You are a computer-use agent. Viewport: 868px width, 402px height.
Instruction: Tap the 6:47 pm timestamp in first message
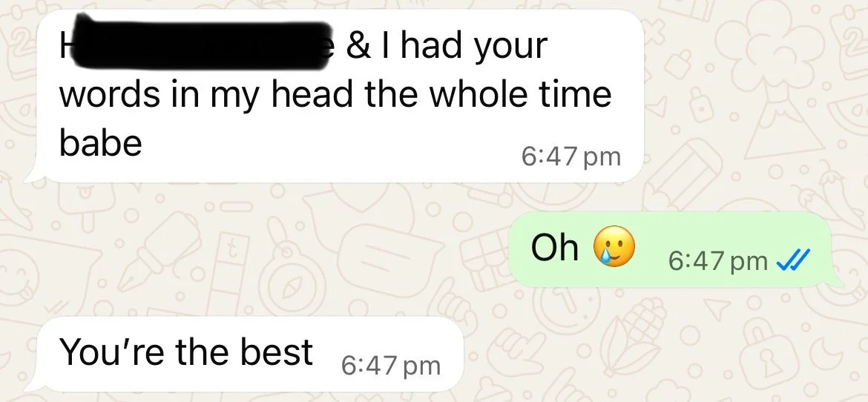click(x=571, y=156)
